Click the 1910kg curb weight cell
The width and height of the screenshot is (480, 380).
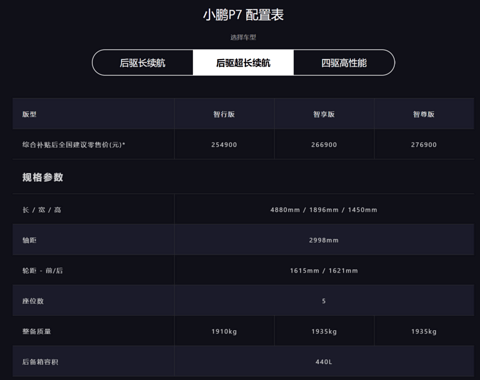[x=224, y=331]
